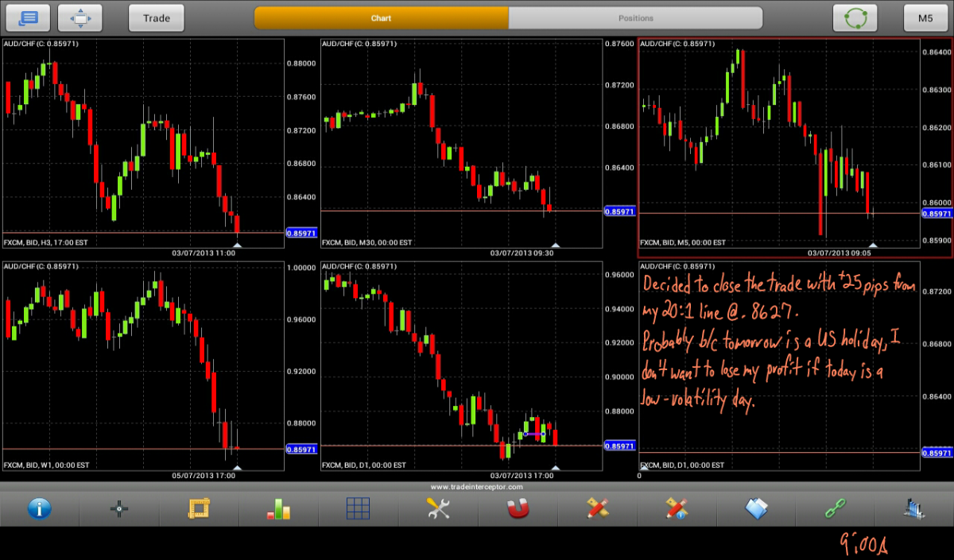Select the D1 chart with purple line

pyautogui.click(x=461, y=366)
